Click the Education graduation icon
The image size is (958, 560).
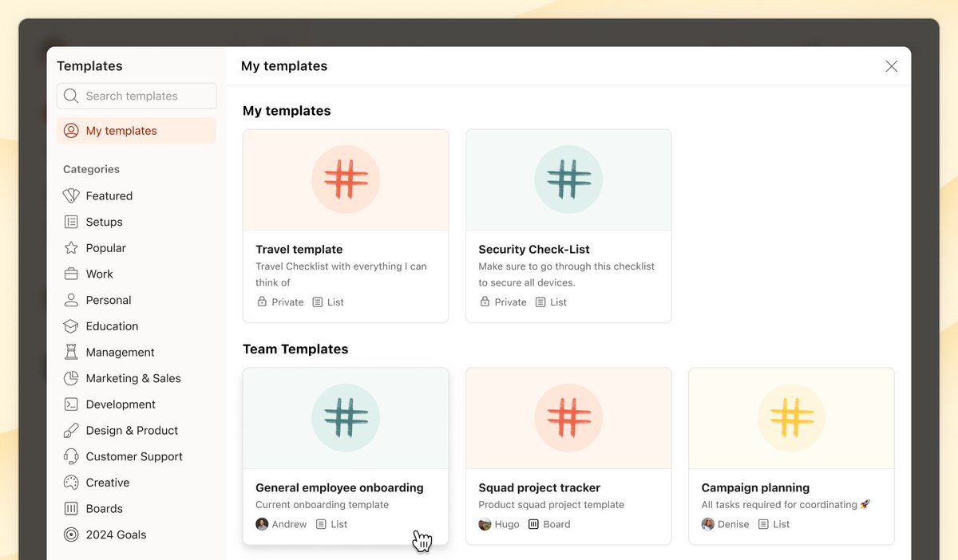pos(71,325)
